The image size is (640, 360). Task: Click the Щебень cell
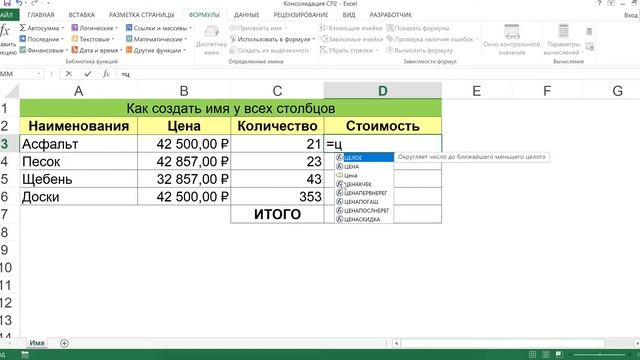tap(79, 179)
